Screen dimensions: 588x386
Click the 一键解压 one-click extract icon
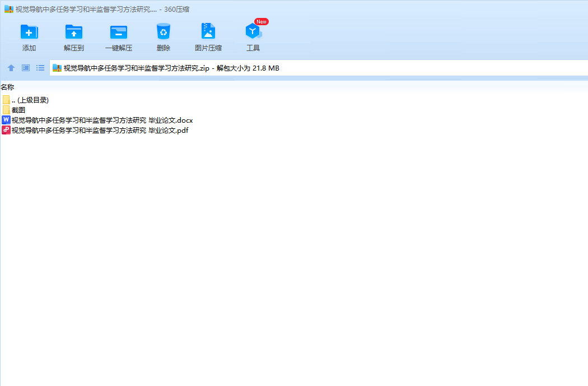tap(119, 32)
